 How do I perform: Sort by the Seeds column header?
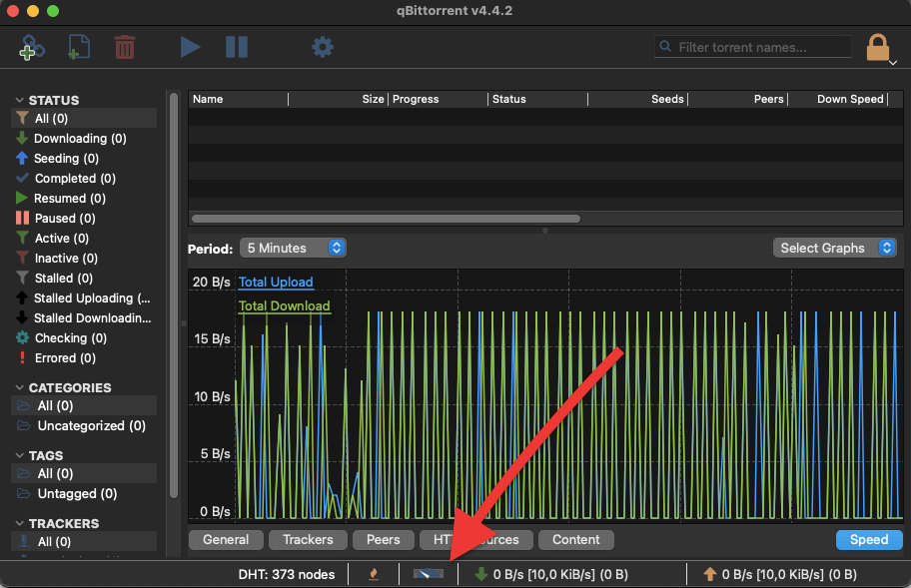point(638,99)
